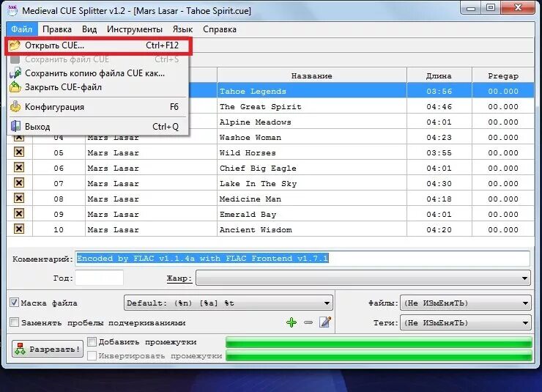Add a new file mask with green plus
The image size is (542, 392).
[292, 322]
